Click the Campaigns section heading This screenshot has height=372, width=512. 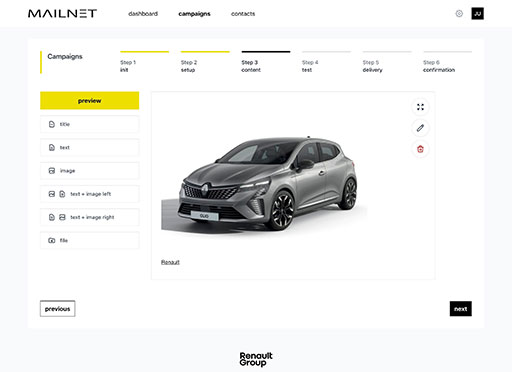pos(65,56)
